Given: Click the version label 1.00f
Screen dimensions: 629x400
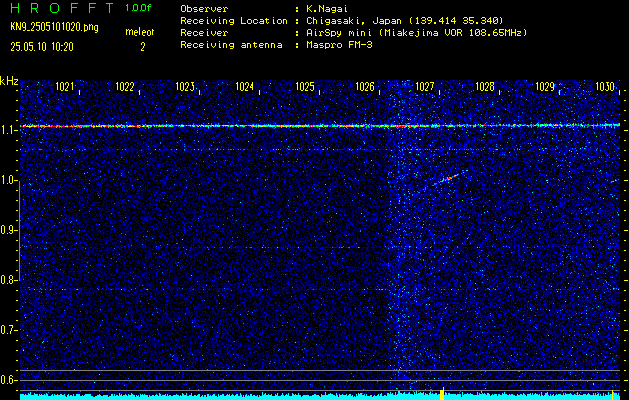Looking at the screenshot, I should tap(138, 8).
